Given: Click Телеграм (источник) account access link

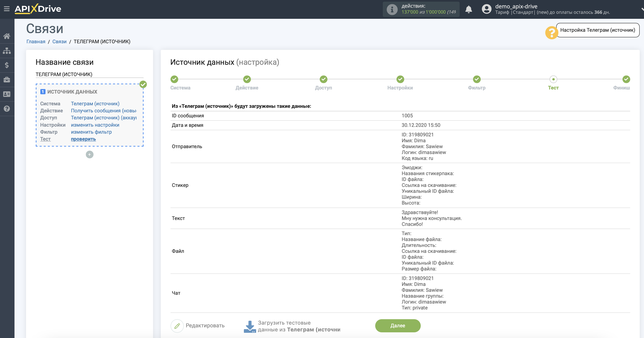Looking at the screenshot, I should point(104,118).
